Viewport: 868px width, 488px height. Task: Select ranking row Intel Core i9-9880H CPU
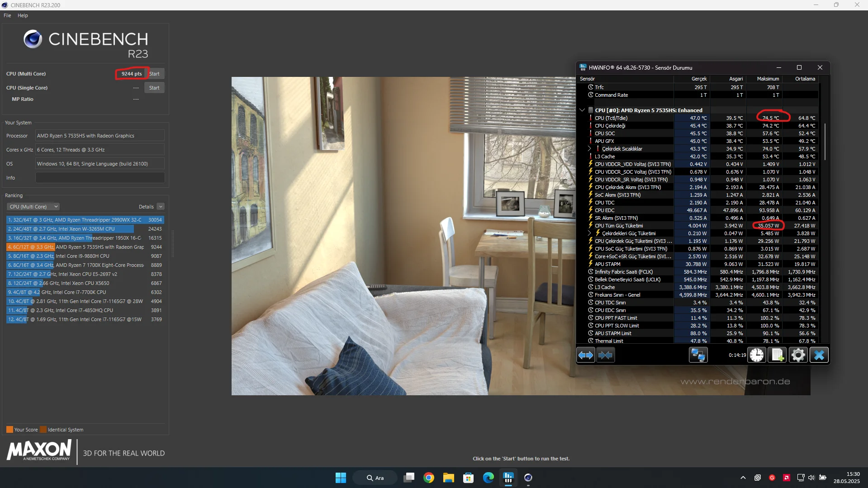pos(85,256)
